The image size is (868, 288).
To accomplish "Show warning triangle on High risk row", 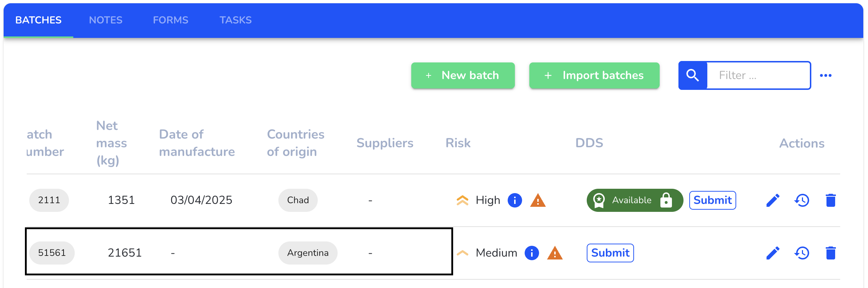I will click(x=538, y=200).
